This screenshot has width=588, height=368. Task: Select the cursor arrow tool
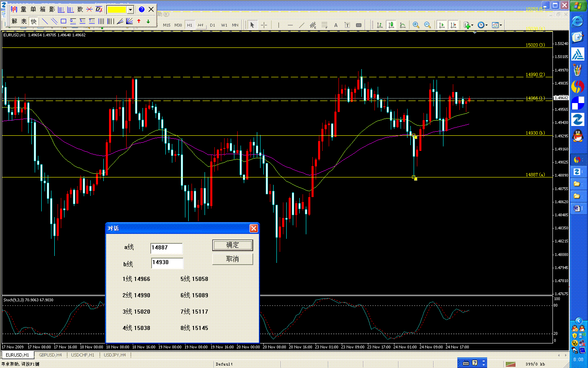pos(252,25)
